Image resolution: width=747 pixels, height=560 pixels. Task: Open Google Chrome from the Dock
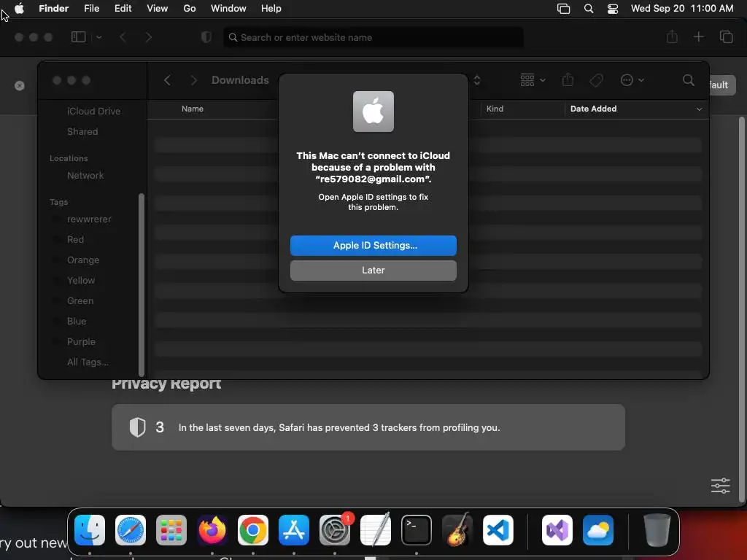(253, 530)
